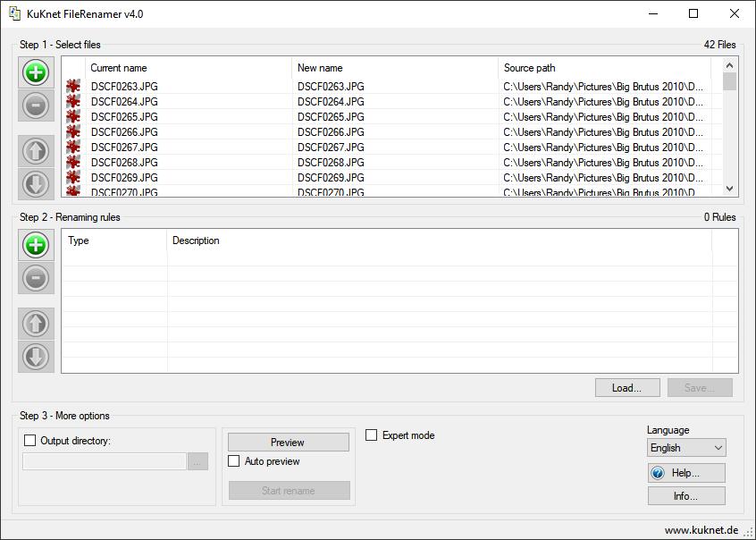
Task: Open the Info dialog
Action: (686, 495)
